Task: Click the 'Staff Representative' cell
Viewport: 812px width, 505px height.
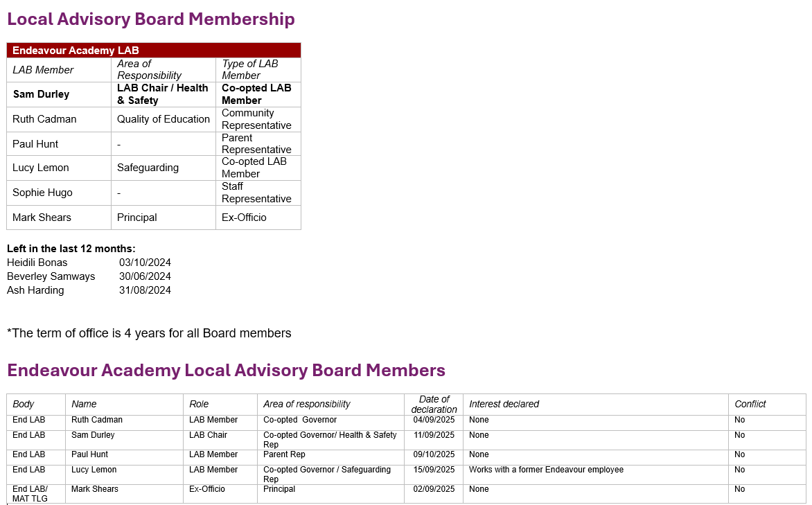Action: tap(256, 193)
